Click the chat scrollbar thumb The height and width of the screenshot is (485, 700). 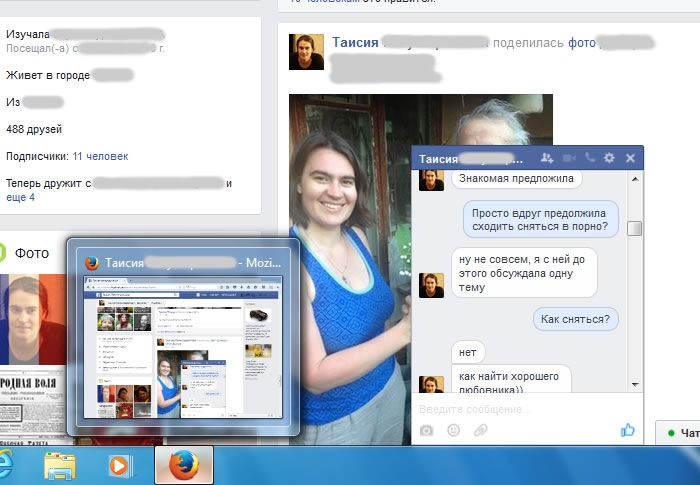635,228
